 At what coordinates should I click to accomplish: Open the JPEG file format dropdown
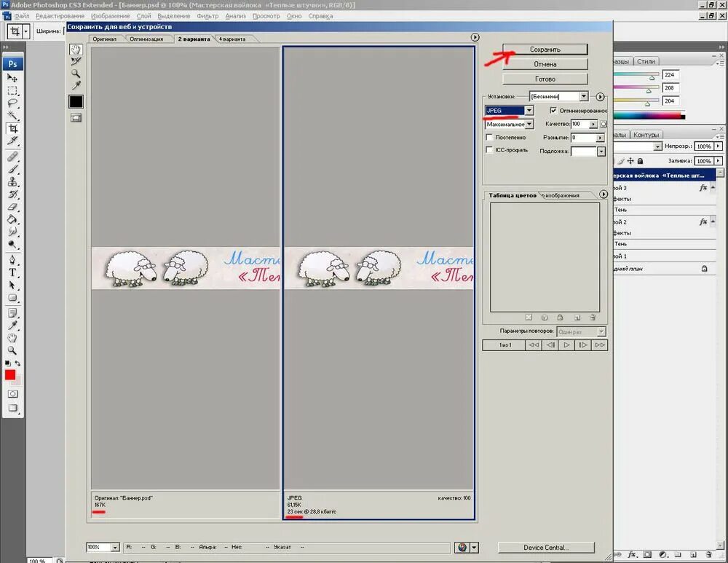coord(529,111)
